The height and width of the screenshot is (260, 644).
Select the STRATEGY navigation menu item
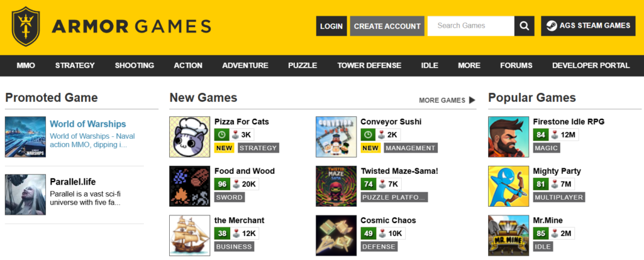[75, 65]
